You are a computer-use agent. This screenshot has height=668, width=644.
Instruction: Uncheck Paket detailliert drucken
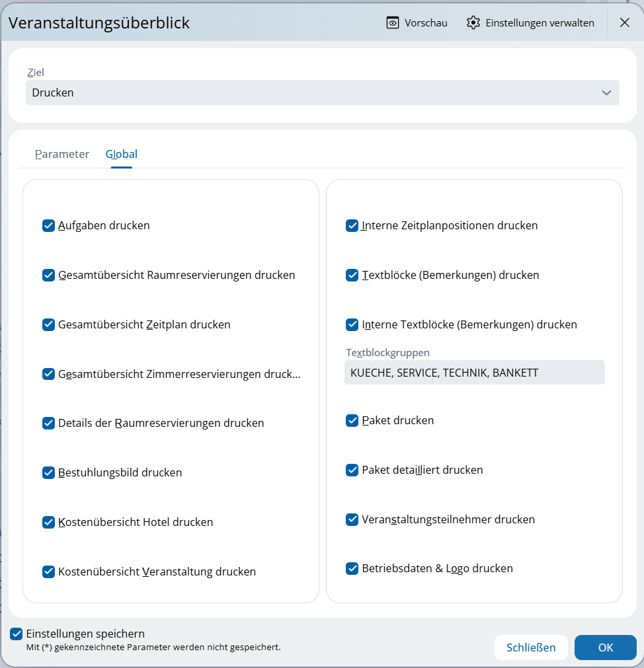tap(352, 470)
